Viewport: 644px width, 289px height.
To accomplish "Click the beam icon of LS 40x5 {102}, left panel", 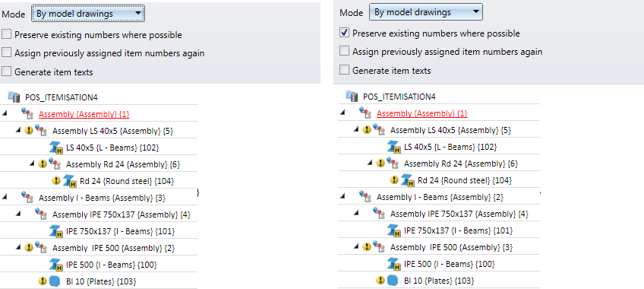I will (x=55, y=148).
